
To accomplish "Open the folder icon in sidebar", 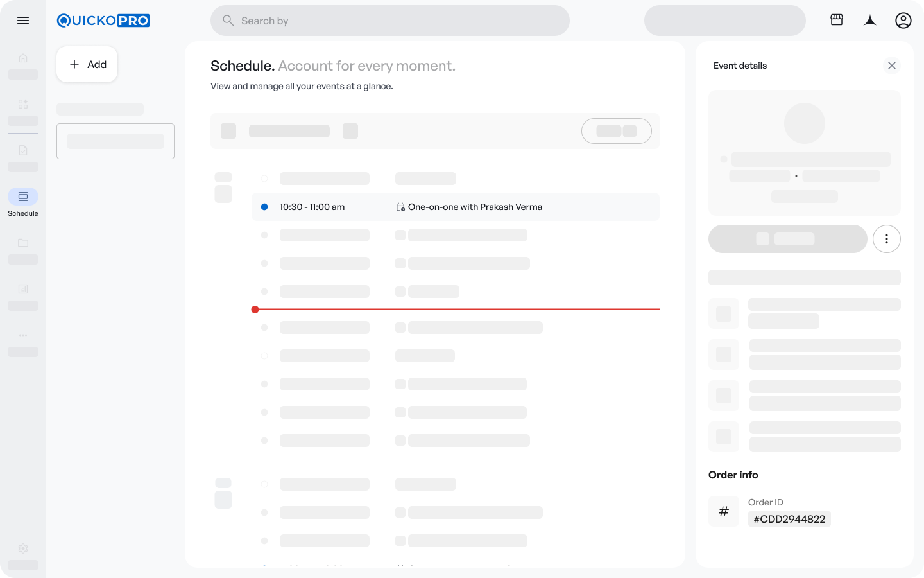I will (23, 243).
